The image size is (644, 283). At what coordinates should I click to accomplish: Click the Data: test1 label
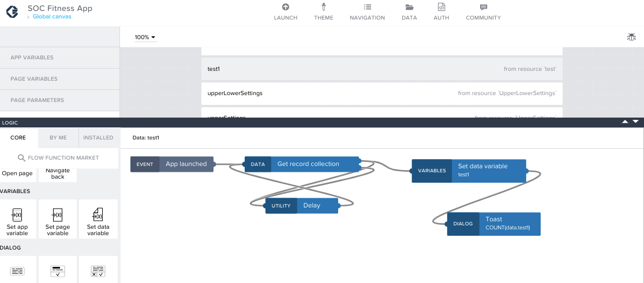pos(146,138)
